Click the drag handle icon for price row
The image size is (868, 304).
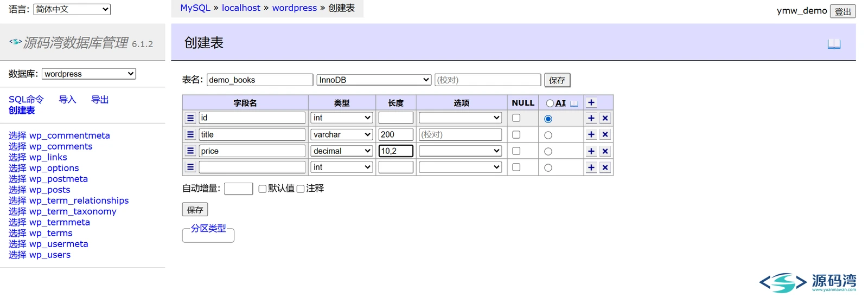coord(190,151)
